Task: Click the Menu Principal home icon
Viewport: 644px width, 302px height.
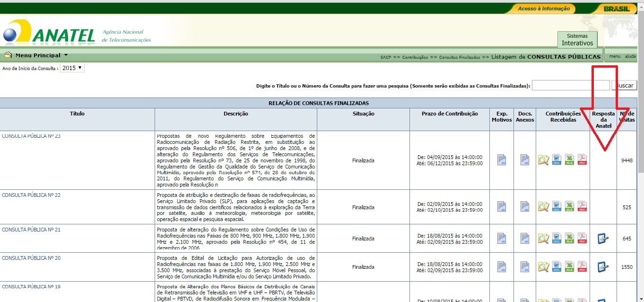Action: (8, 55)
